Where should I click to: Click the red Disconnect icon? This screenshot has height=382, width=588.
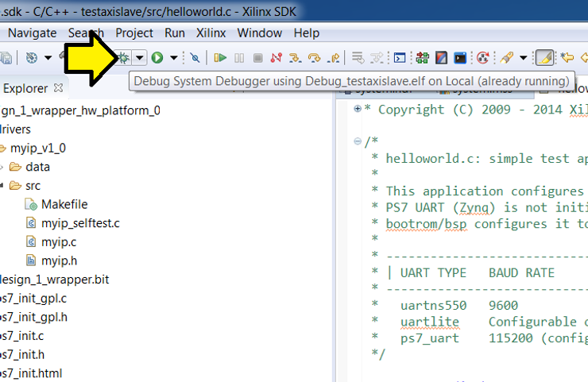tap(277, 58)
